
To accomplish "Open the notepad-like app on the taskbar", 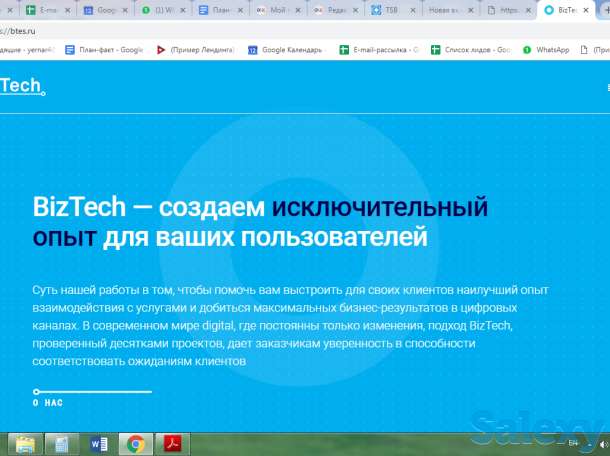I will point(62,444).
